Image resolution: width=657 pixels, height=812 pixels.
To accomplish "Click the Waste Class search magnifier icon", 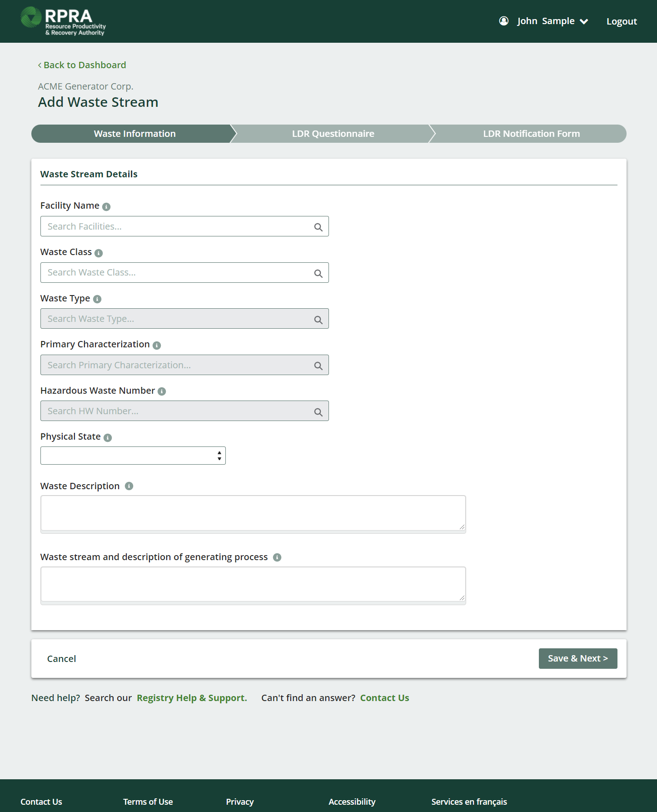I will [319, 274].
